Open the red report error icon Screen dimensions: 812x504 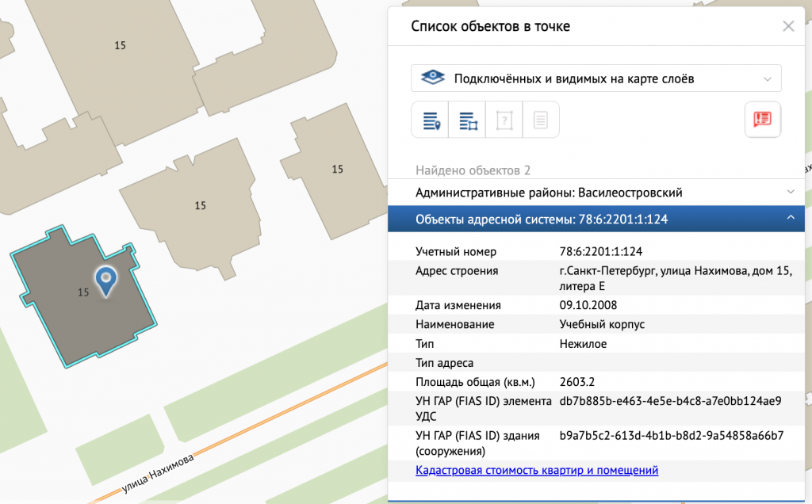(x=763, y=120)
